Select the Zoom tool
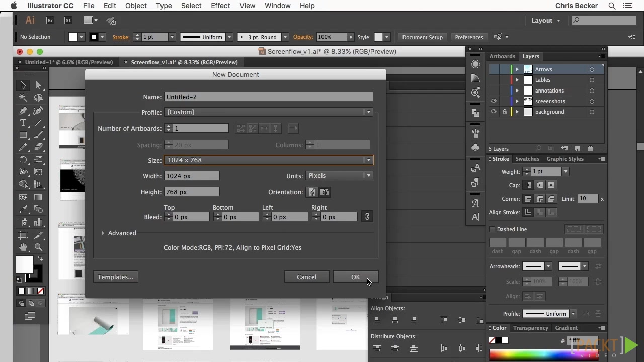Viewport: 644px width, 362px height. 38,247
